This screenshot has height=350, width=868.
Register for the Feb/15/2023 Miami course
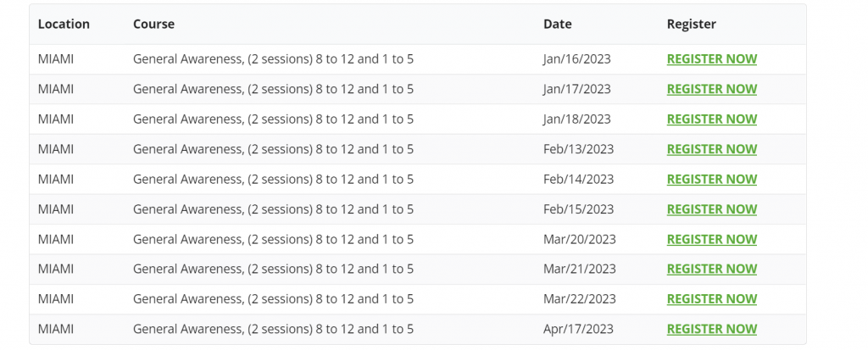click(711, 208)
